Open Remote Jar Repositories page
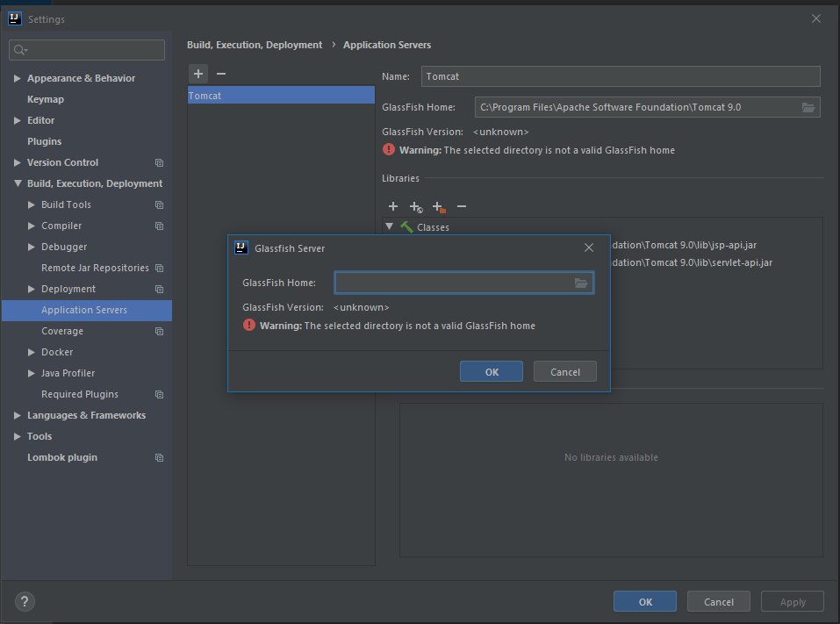840x624 pixels. (x=95, y=268)
